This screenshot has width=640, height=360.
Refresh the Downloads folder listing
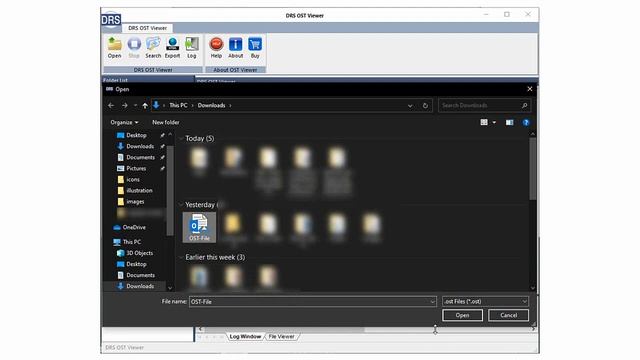pos(425,105)
